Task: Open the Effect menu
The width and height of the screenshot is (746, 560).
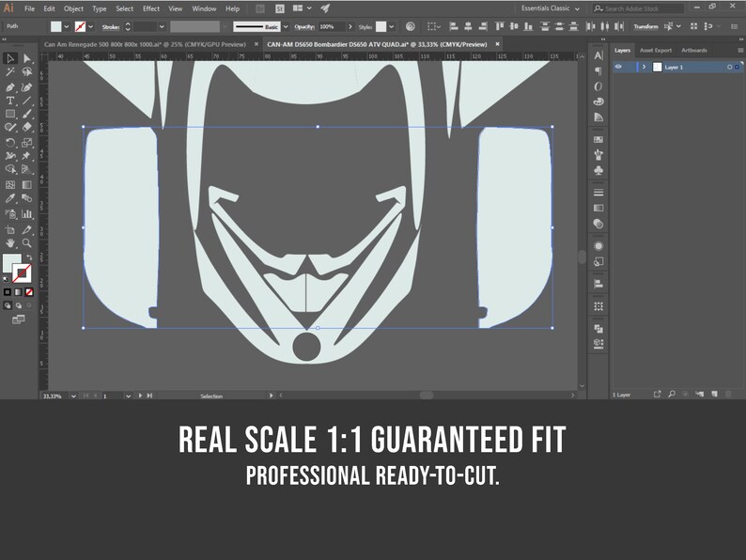Action: [151, 8]
